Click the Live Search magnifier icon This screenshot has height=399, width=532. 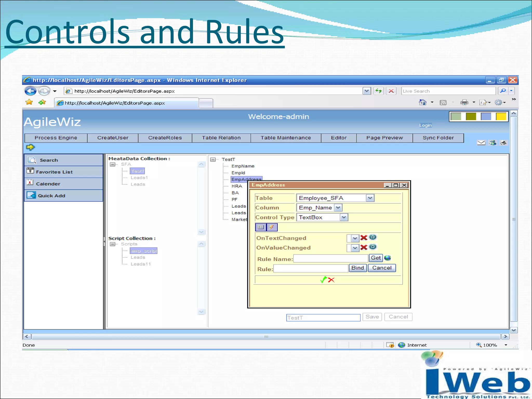[x=503, y=91]
